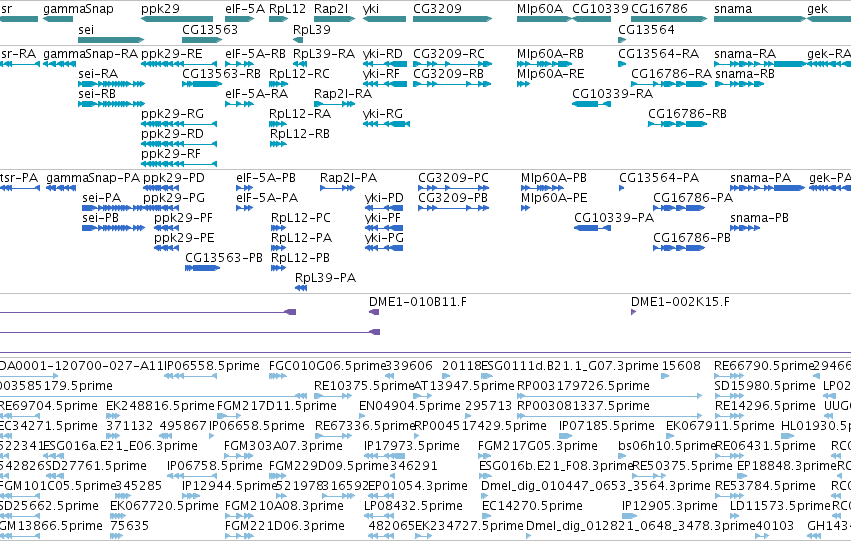The width and height of the screenshot is (851, 541).
Task: Open transcript RpL12-RB
Action: (x=299, y=134)
